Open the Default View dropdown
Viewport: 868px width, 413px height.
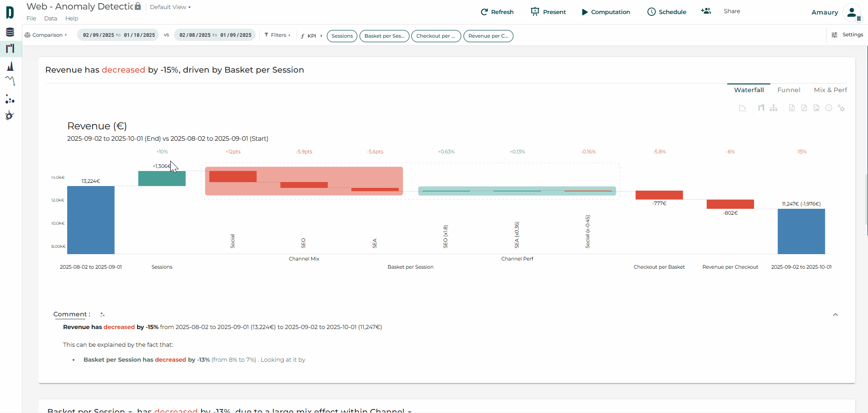point(170,7)
